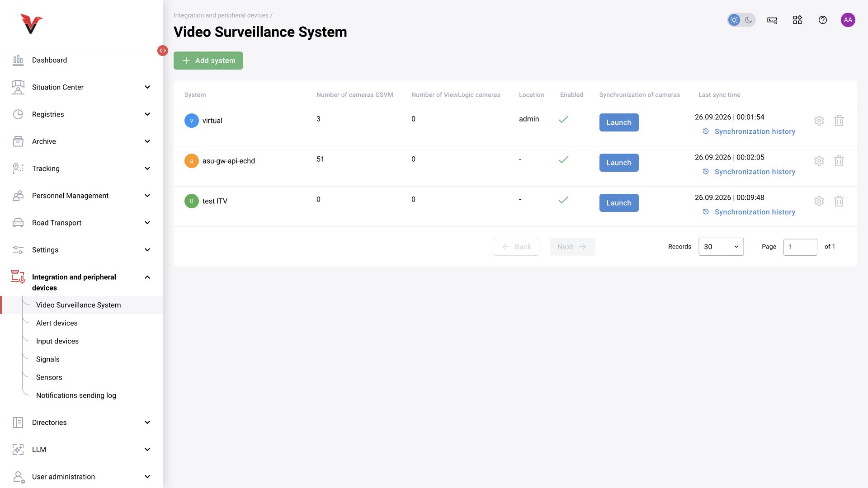
Task: Click the Road Transport car icon
Action: point(18,223)
